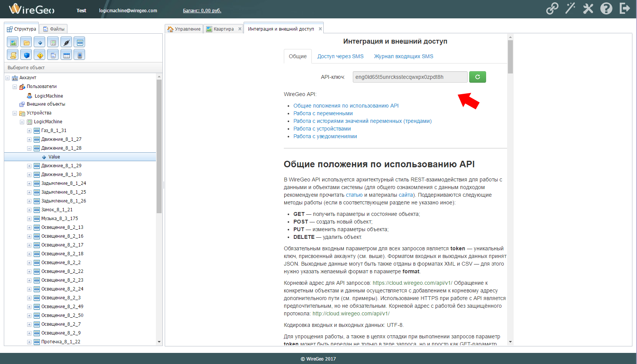Open the Журнал входящих SMS tab
The height and width of the screenshot is (364, 637).
click(x=404, y=56)
